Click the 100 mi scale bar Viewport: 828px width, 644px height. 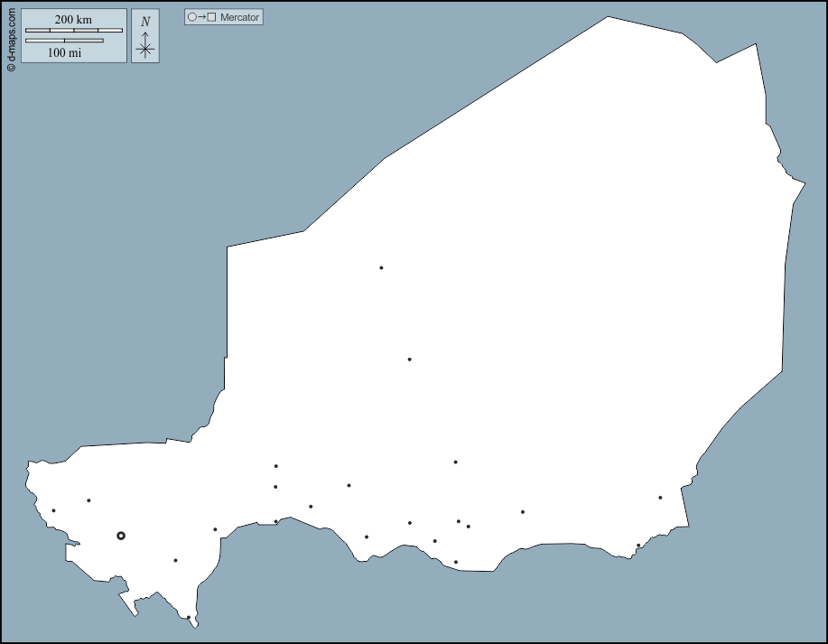pyautogui.click(x=63, y=41)
